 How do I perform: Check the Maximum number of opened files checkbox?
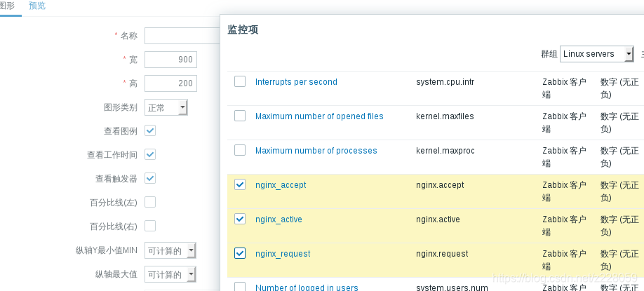240,116
